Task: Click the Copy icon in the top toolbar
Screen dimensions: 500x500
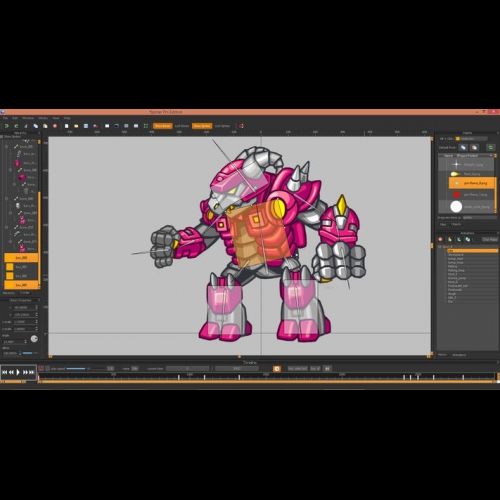Action: 35,126
